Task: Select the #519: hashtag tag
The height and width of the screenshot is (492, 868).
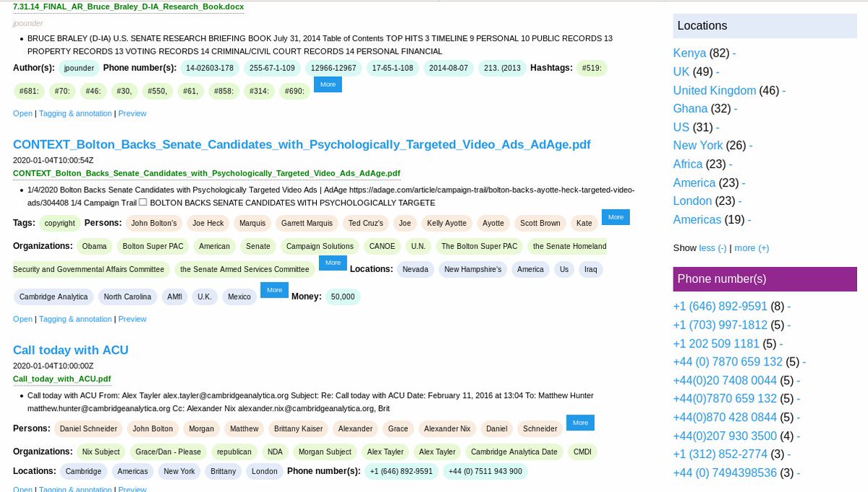Action: click(592, 68)
